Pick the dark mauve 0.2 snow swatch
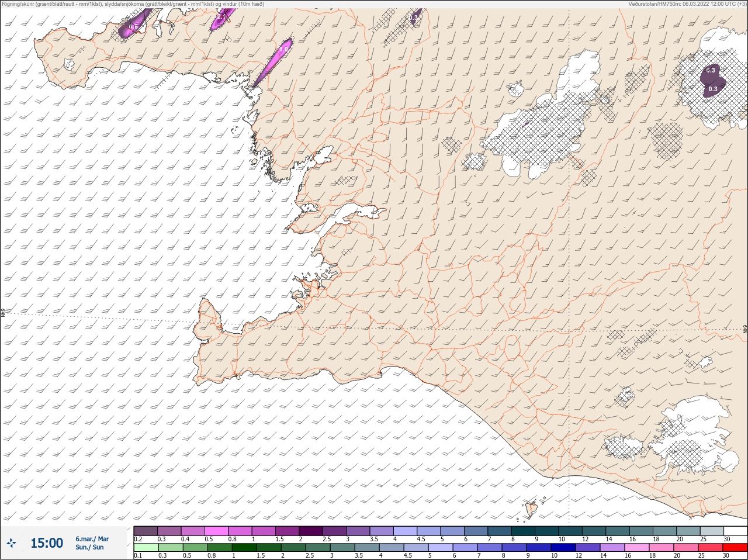Image resolution: width=748 pixels, height=560 pixels. click(x=146, y=531)
